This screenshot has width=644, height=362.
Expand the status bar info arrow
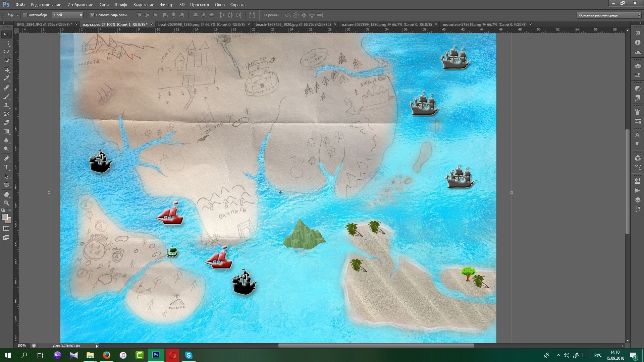97,346
